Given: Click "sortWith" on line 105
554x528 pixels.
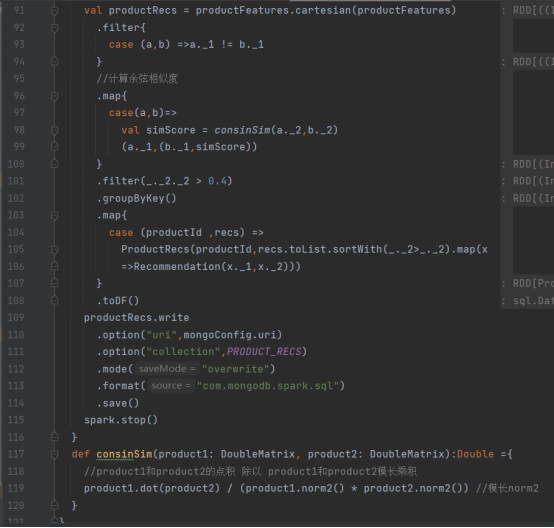Looking at the screenshot, I should 357,250.
